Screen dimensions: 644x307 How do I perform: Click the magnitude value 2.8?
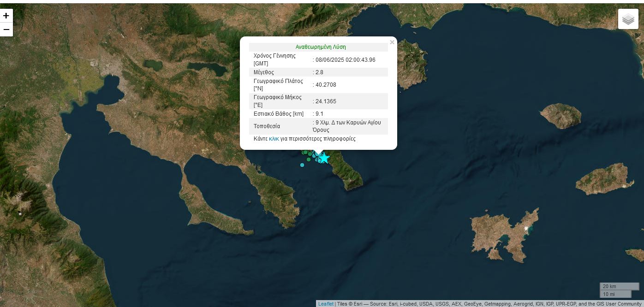pyautogui.click(x=319, y=72)
